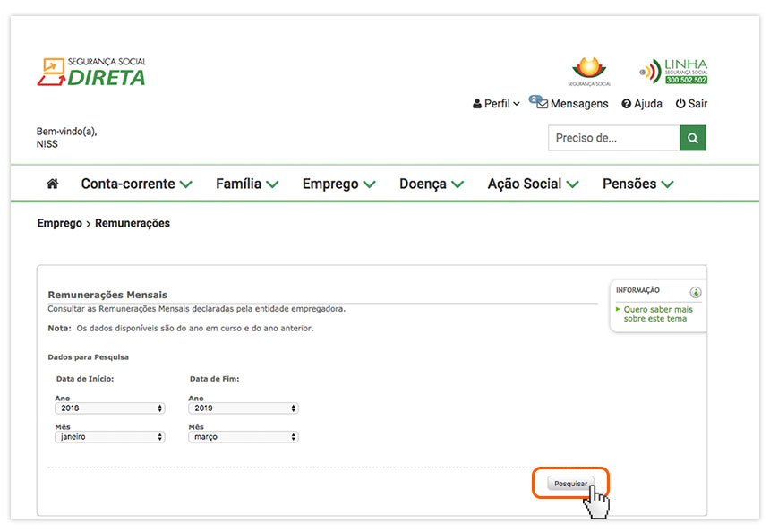Expand the Conta-corrente menu
770x532 pixels.
(136, 184)
